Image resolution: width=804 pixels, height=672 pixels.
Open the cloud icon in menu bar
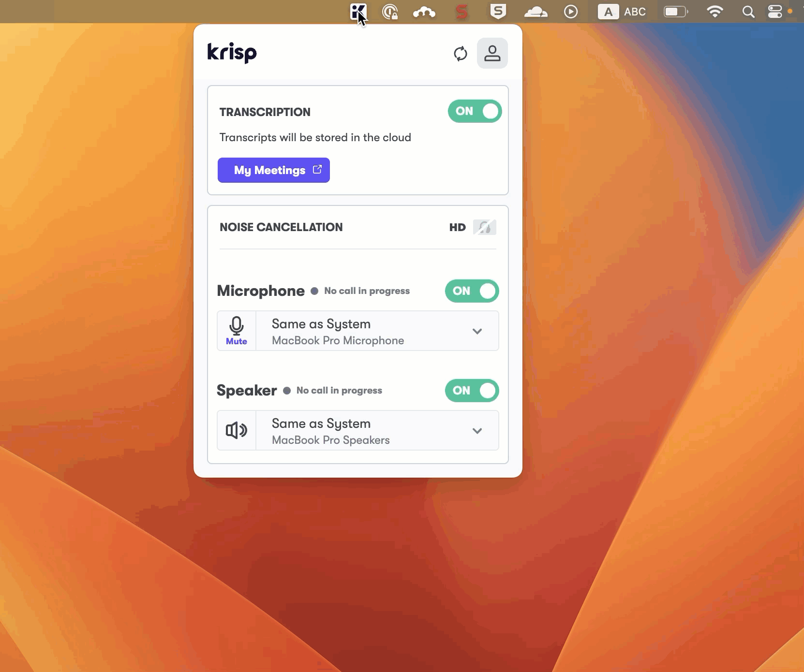(x=536, y=12)
